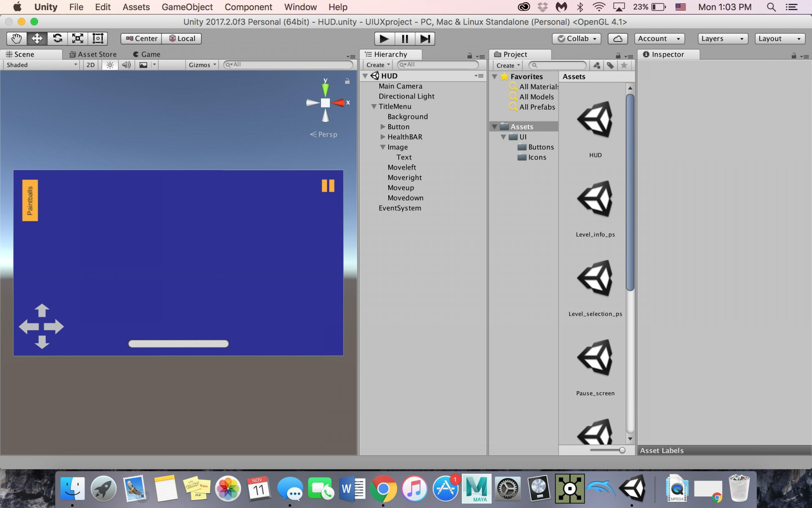Click the Play button
The height and width of the screenshot is (508, 812).
coord(384,39)
